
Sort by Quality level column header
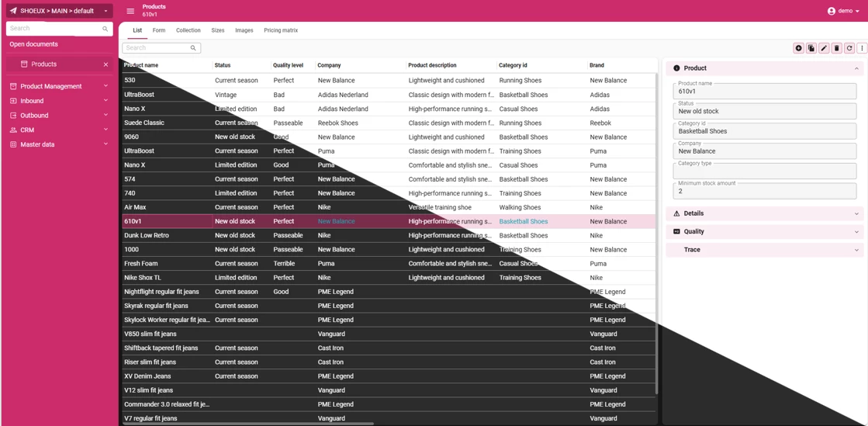point(289,65)
